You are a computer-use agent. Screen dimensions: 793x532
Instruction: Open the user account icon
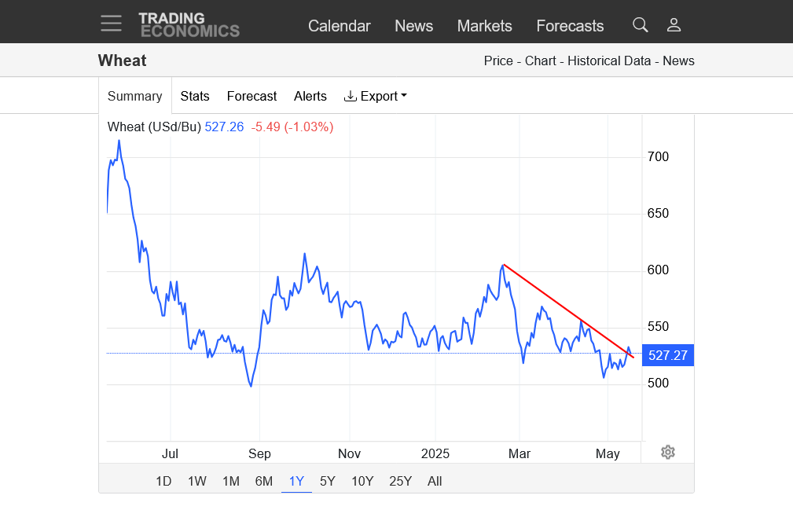pos(674,25)
